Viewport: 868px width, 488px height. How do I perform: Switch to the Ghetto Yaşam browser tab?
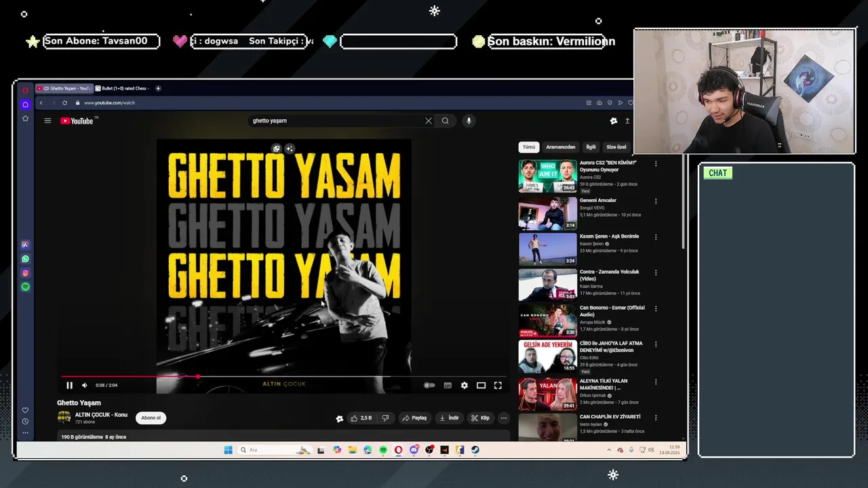tap(64, 88)
